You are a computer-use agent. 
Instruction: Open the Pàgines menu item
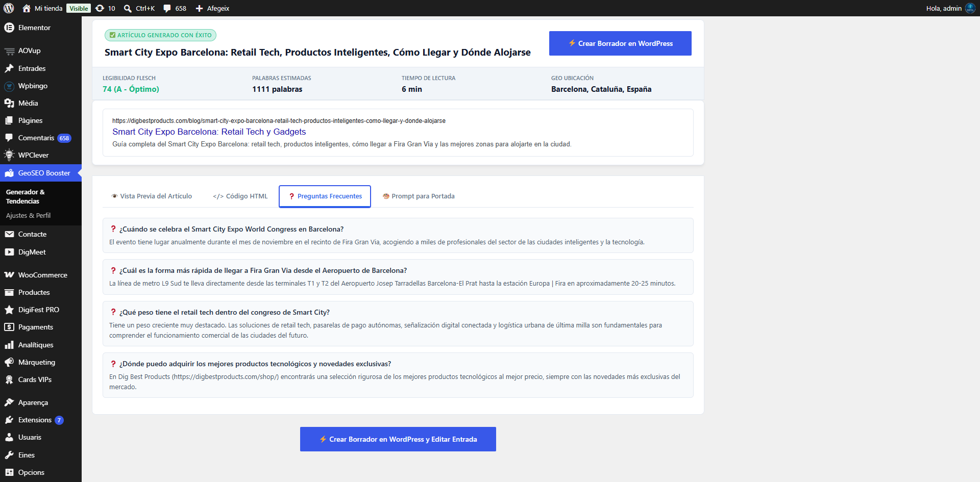(x=41, y=120)
